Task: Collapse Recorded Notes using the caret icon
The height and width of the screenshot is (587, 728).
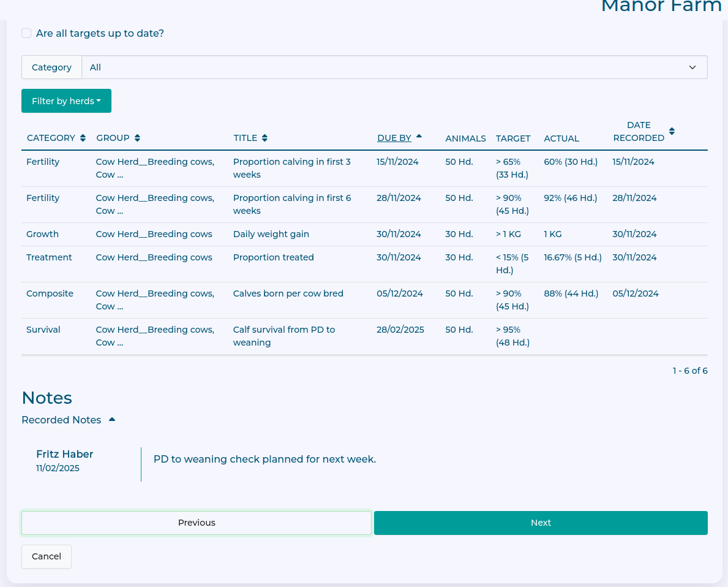Action: (112, 420)
